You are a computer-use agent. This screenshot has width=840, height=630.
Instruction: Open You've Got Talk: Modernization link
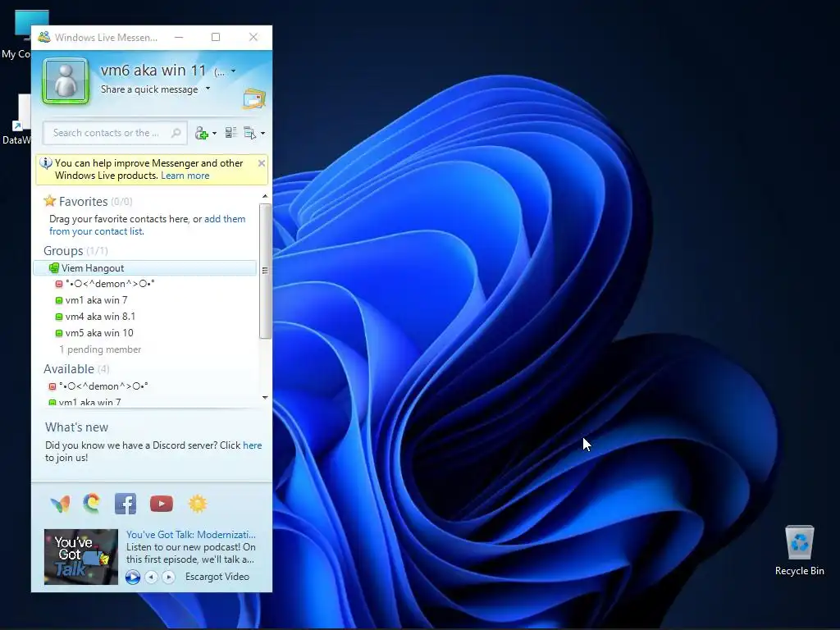click(190, 535)
